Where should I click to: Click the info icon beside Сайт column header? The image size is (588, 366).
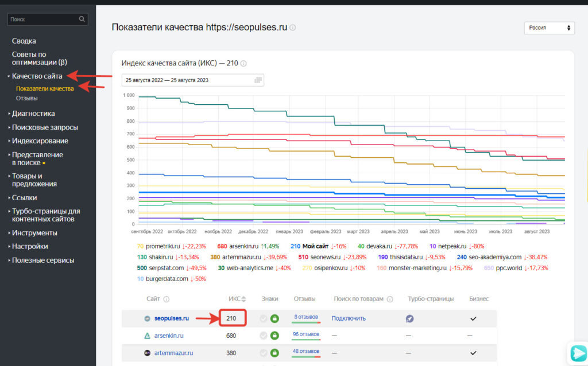[x=166, y=299]
